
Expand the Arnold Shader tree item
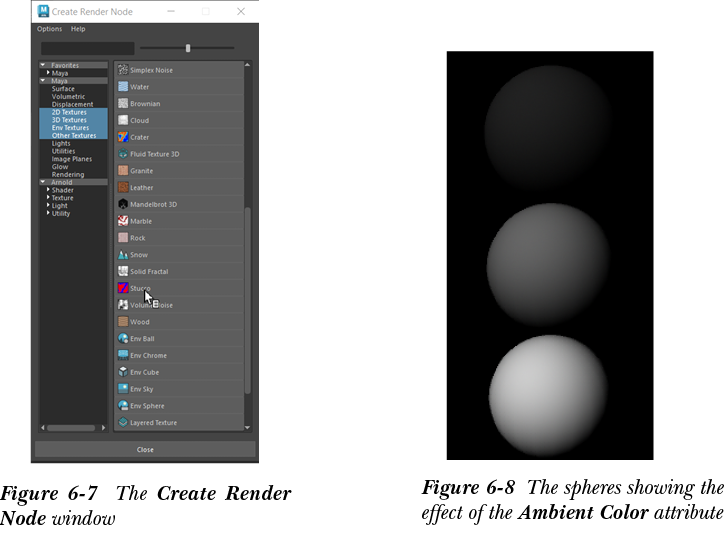click(x=48, y=190)
